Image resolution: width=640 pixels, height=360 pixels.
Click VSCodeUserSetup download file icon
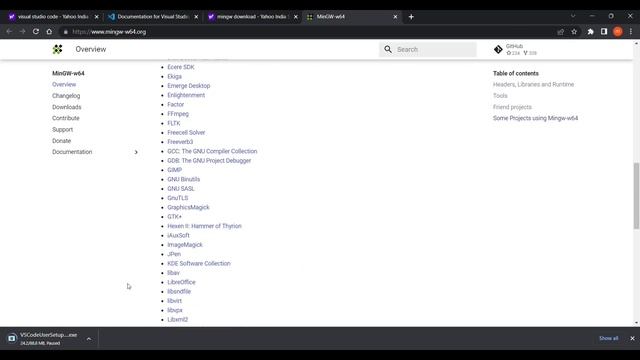click(x=12, y=338)
